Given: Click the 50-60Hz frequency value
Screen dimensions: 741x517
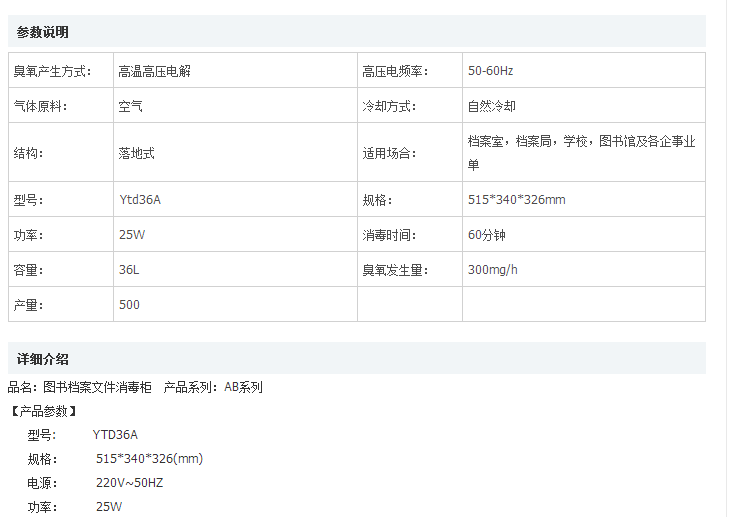Looking at the screenshot, I should coord(490,71).
